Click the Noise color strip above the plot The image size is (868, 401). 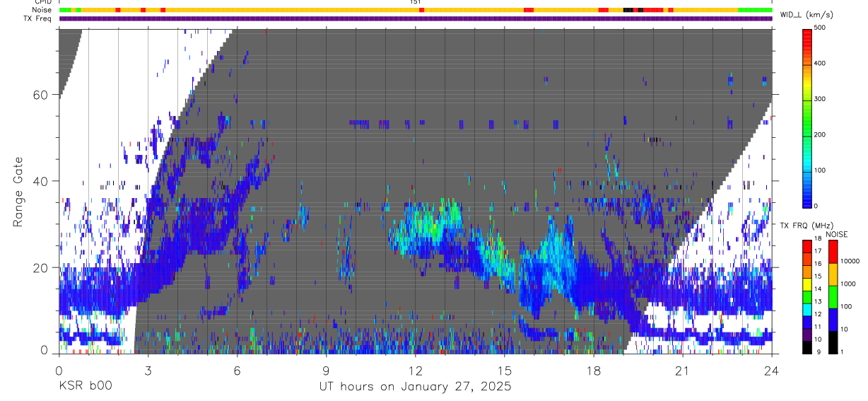pyautogui.click(x=416, y=10)
